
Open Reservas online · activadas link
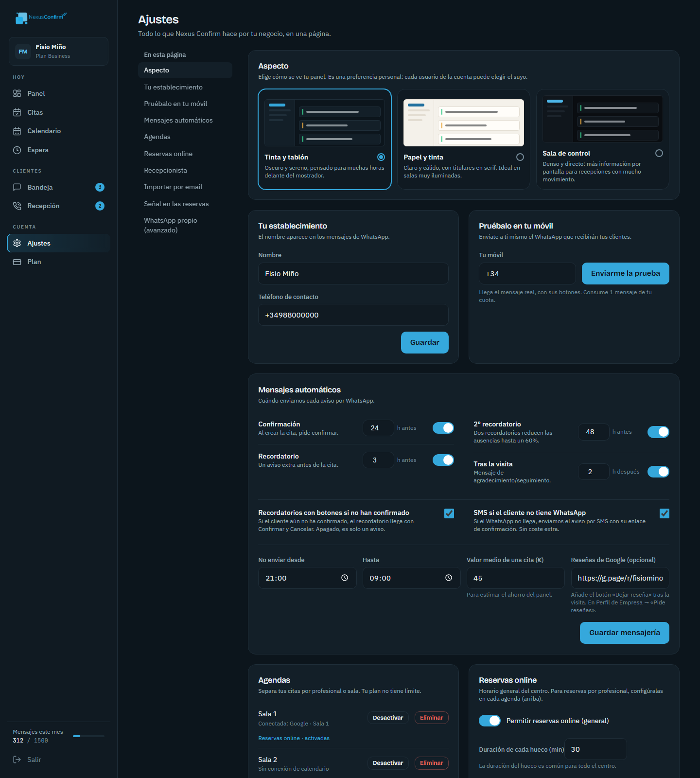tap(294, 738)
